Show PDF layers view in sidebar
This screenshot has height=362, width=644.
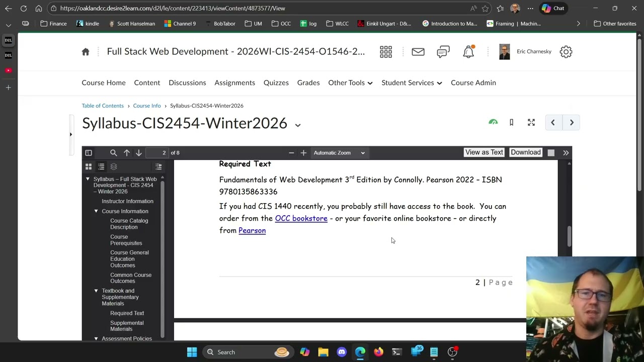[x=114, y=166]
